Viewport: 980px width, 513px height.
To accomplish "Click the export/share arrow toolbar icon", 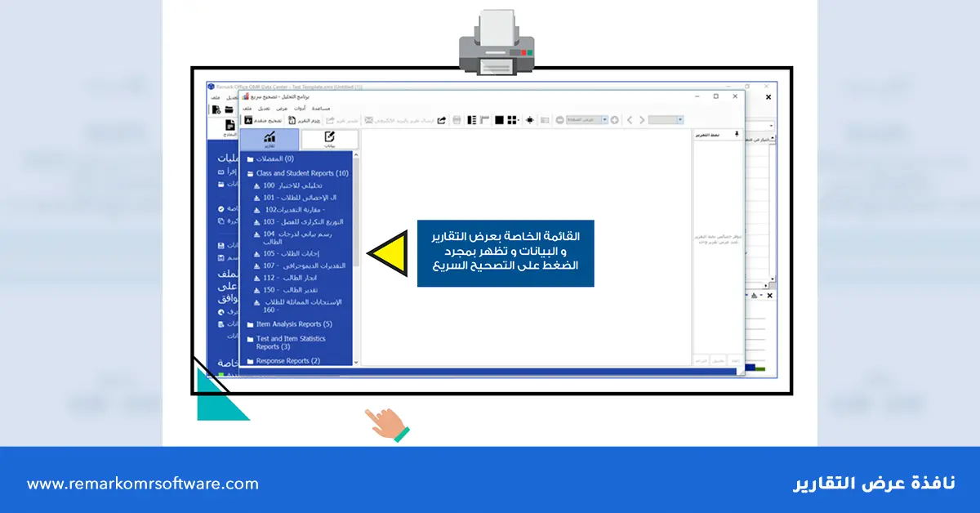I will 442,120.
